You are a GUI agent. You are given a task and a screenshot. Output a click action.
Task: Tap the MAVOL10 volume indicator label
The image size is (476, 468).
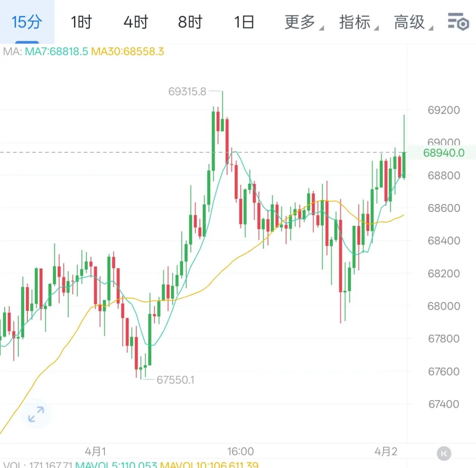209,464
